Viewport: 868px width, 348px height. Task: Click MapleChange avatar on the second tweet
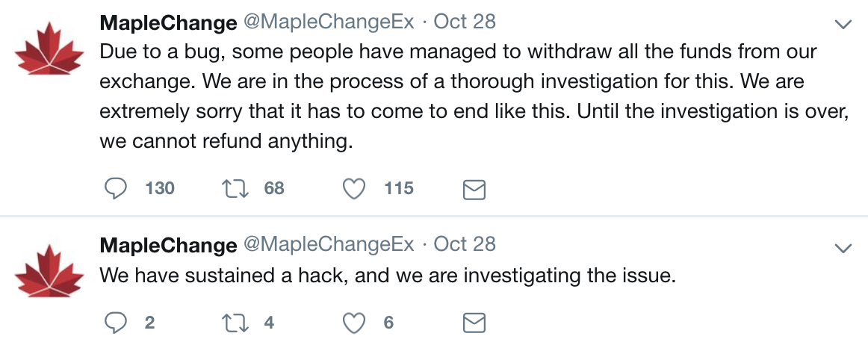51,274
